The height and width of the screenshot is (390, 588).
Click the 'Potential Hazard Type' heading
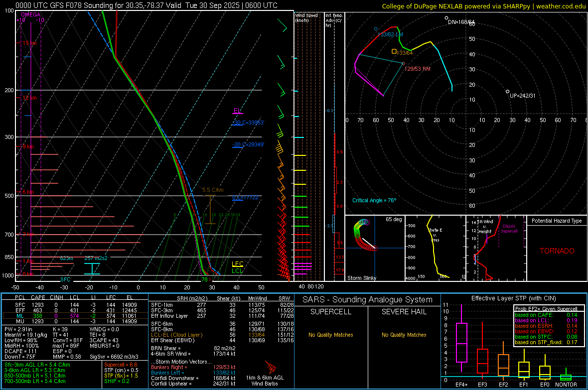point(557,221)
